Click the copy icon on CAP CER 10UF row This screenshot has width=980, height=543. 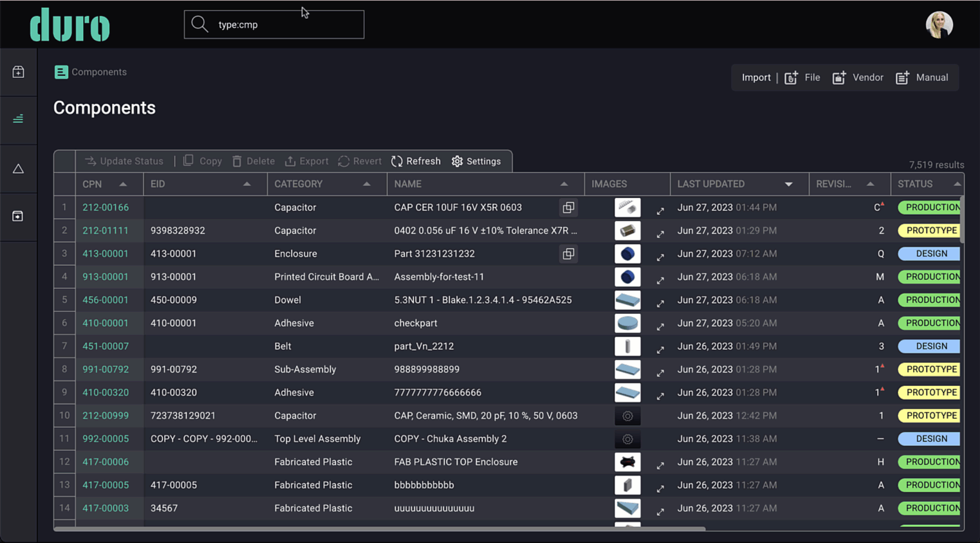point(568,207)
